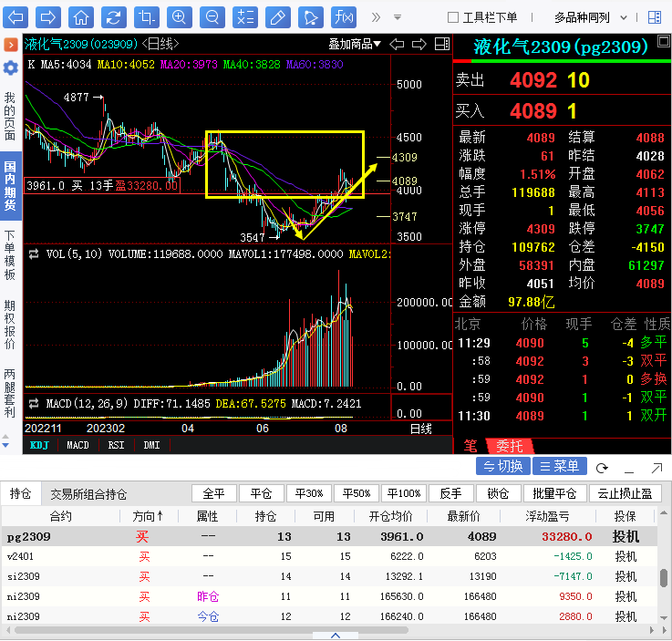The width and height of the screenshot is (672, 641).
Task: Click the refresh icon in toolbar
Action: click(113, 17)
